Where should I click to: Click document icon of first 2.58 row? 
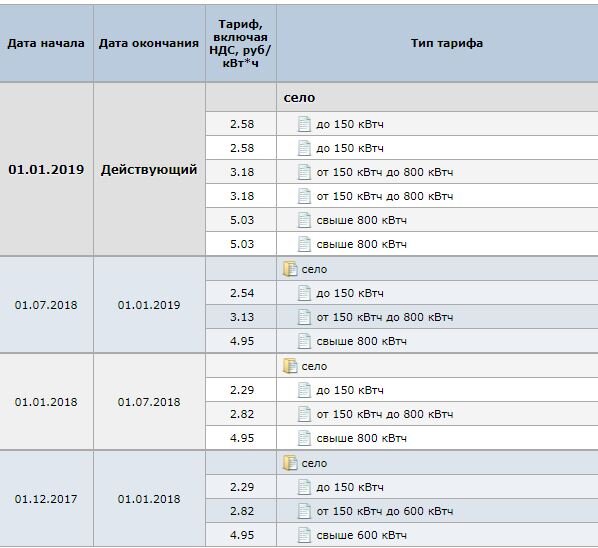coord(304,124)
